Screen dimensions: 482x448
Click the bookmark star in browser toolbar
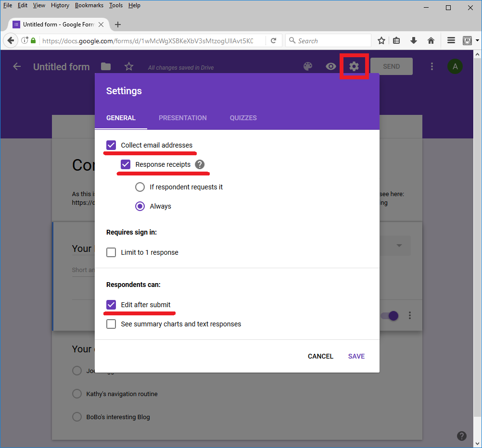[x=381, y=41]
